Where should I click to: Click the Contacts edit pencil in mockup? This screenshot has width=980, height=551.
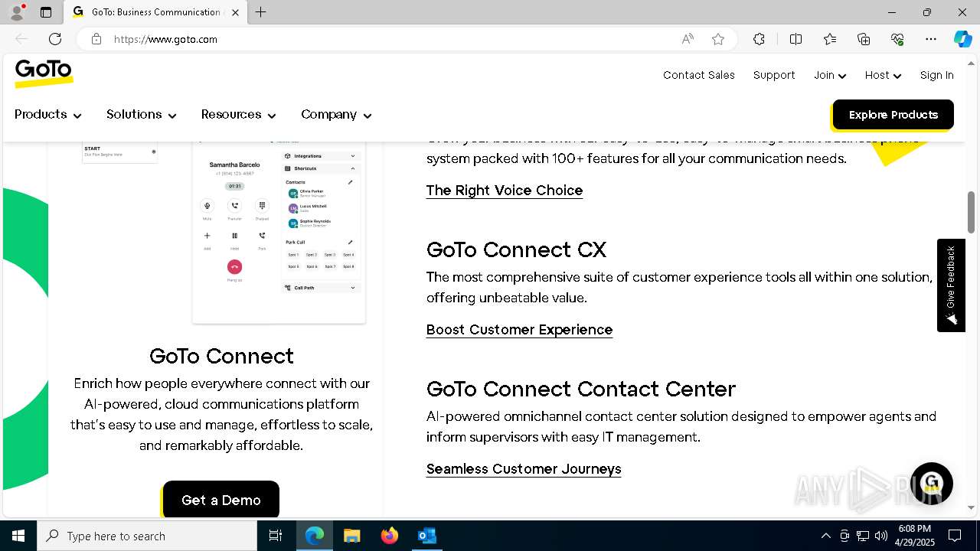[351, 182]
